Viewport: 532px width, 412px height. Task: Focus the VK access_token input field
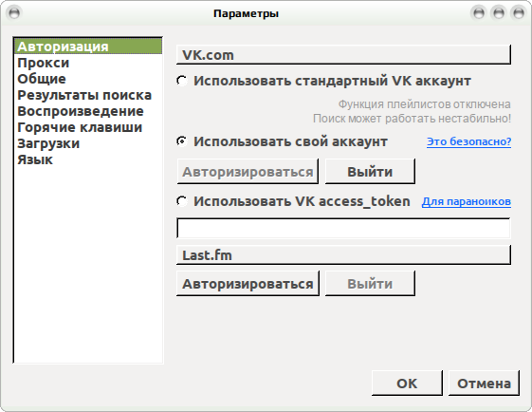tap(343, 228)
